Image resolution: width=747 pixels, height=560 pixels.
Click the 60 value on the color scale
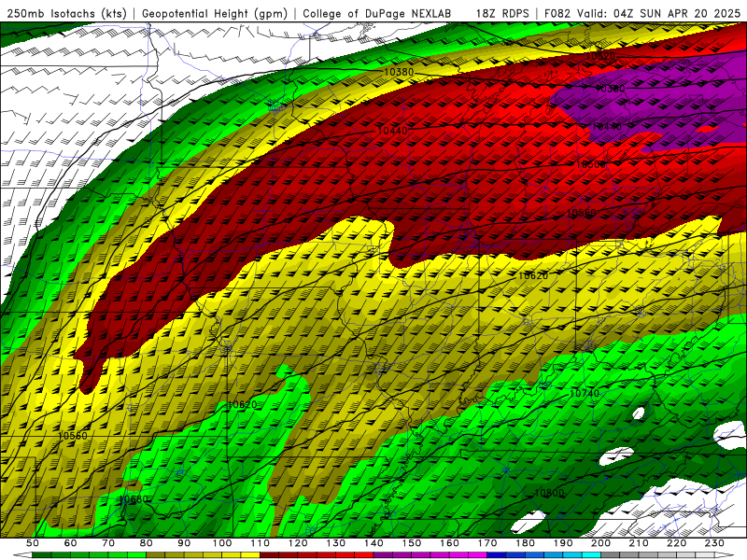[70, 543]
